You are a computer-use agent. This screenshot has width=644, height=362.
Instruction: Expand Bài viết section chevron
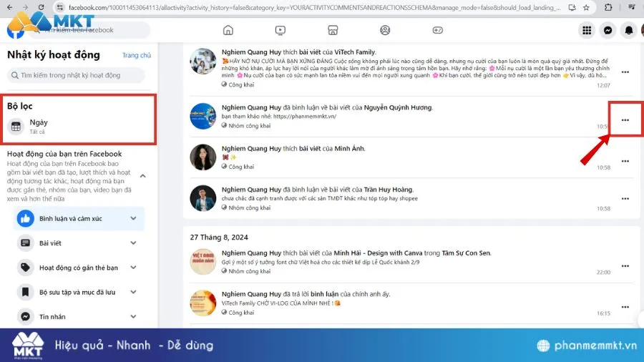[x=133, y=243]
